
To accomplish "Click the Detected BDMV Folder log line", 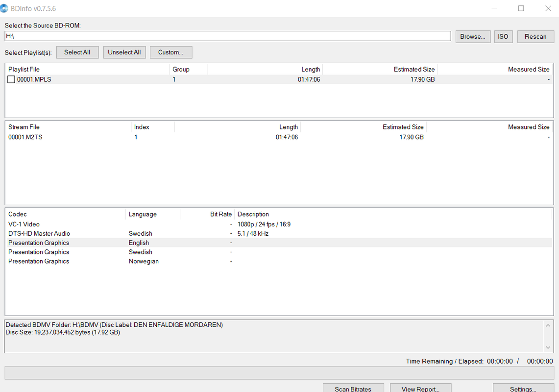I will tap(114, 325).
